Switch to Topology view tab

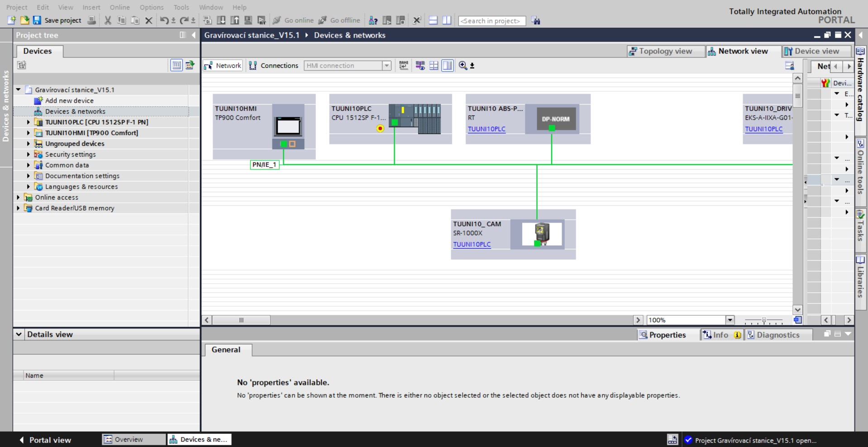(666, 51)
